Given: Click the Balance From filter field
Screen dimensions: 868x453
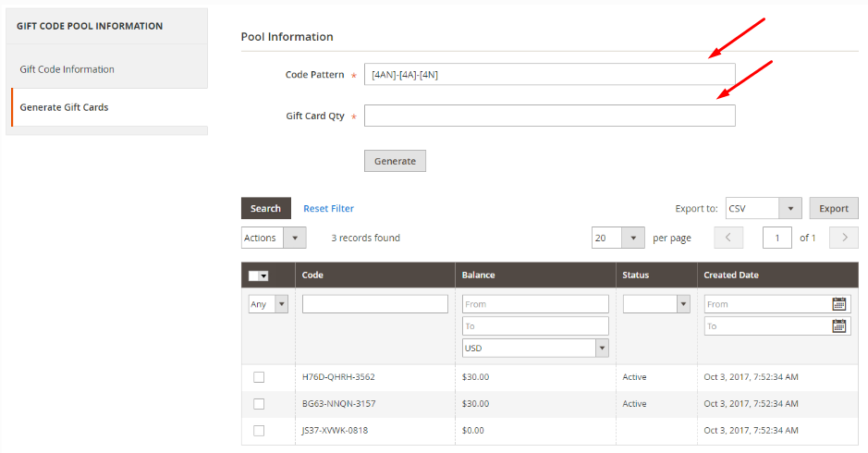Looking at the screenshot, I should pyautogui.click(x=535, y=304).
